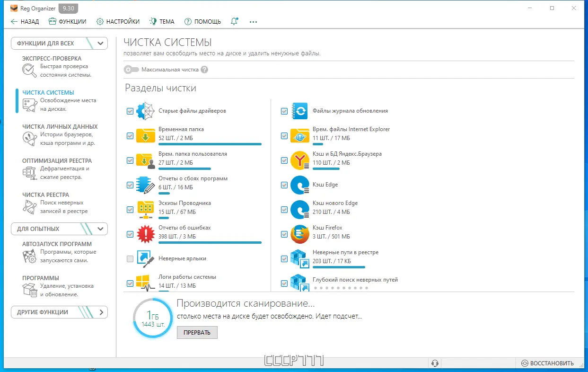588x372 pixels.
Task: Click the Кэш нового Edge icon
Action: 299,210
